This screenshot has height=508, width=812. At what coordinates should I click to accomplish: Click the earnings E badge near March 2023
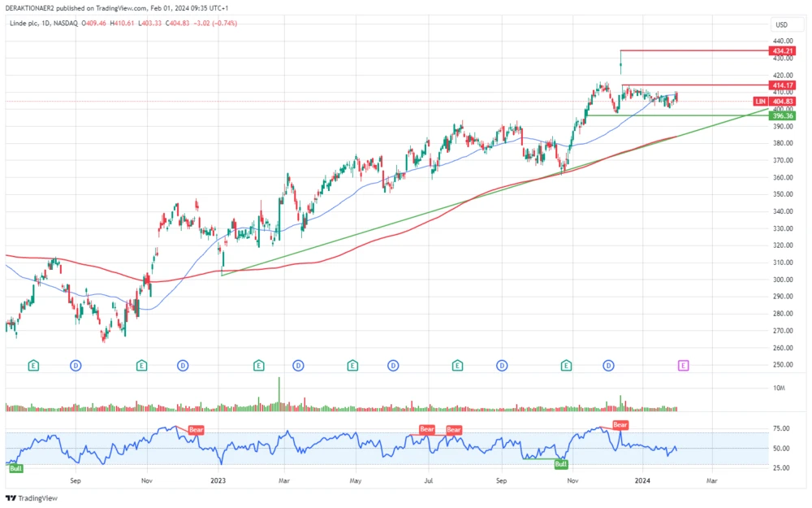pos(259,366)
